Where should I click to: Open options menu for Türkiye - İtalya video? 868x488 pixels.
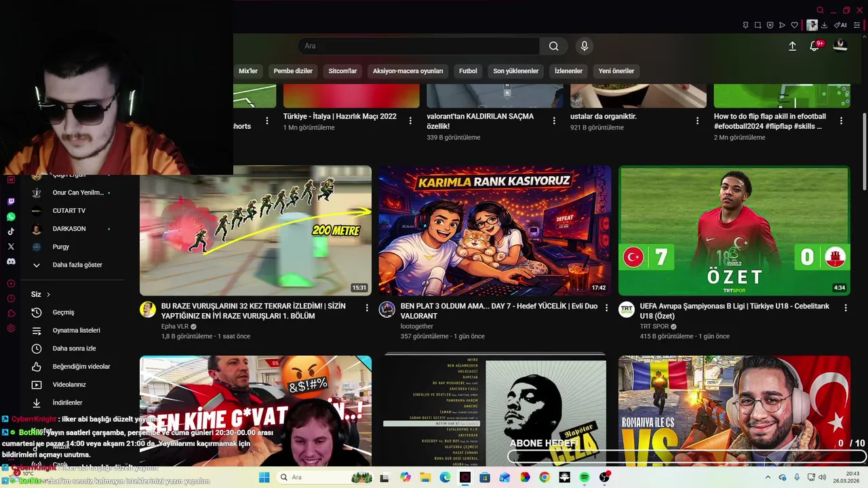[x=410, y=121]
